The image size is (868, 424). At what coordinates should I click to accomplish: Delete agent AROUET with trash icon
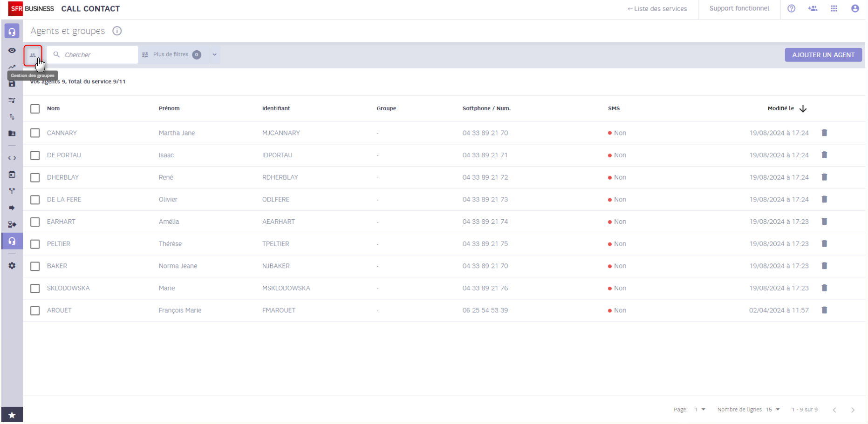click(824, 310)
